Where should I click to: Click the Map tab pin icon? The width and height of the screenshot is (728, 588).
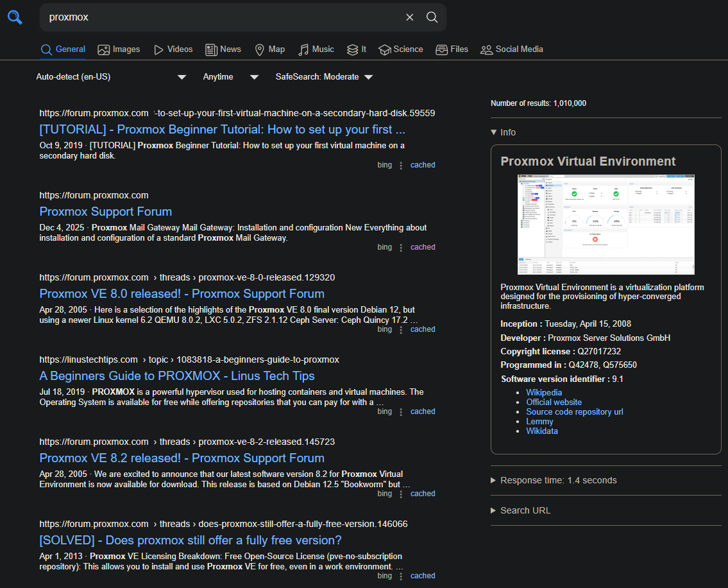260,49
